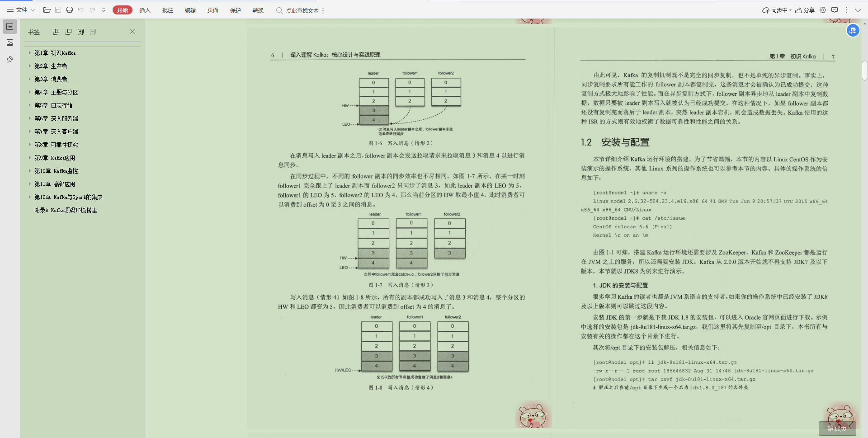Switch to the 插入 tab
Image resolution: width=868 pixels, height=438 pixels.
click(x=145, y=10)
